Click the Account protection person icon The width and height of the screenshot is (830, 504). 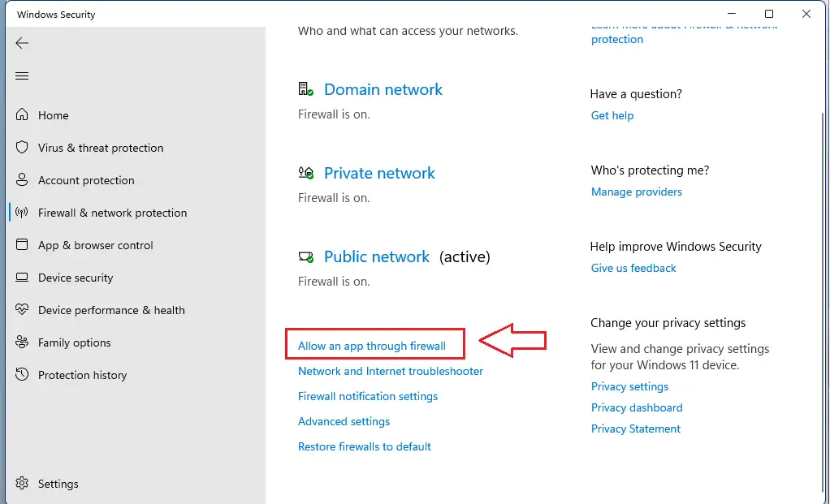pyautogui.click(x=22, y=180)
